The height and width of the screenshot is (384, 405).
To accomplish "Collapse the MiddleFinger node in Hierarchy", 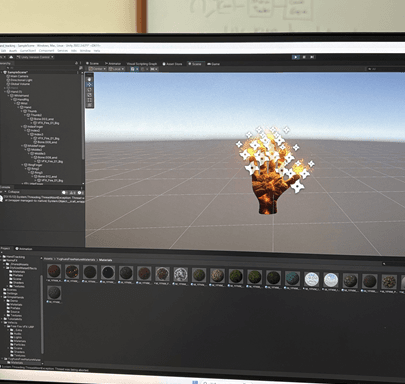I will tap(22, 146).
